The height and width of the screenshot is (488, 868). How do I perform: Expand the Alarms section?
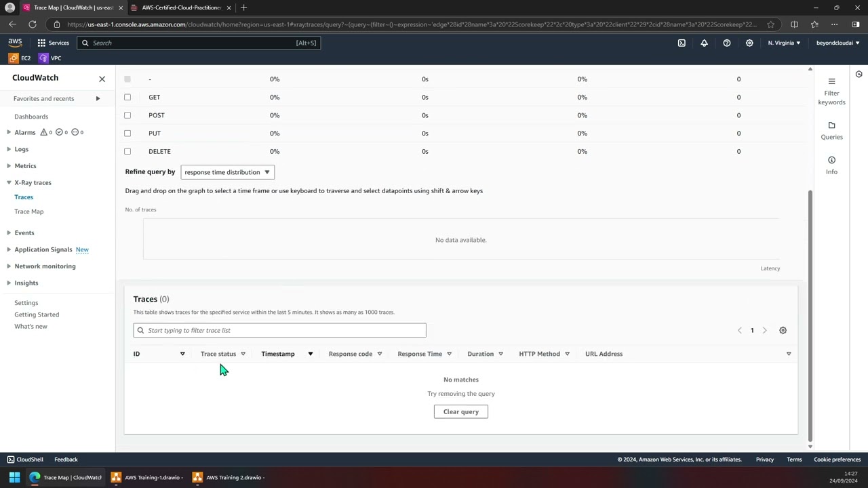(9, 132)
